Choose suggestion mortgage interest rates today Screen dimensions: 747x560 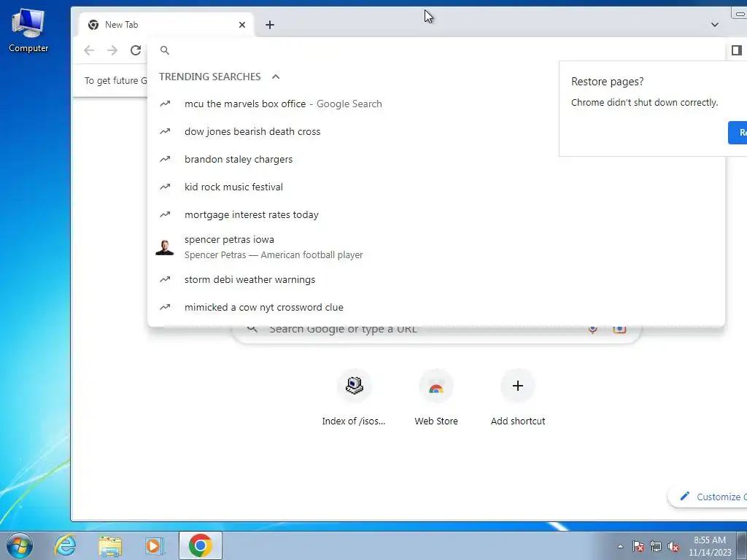436,215
